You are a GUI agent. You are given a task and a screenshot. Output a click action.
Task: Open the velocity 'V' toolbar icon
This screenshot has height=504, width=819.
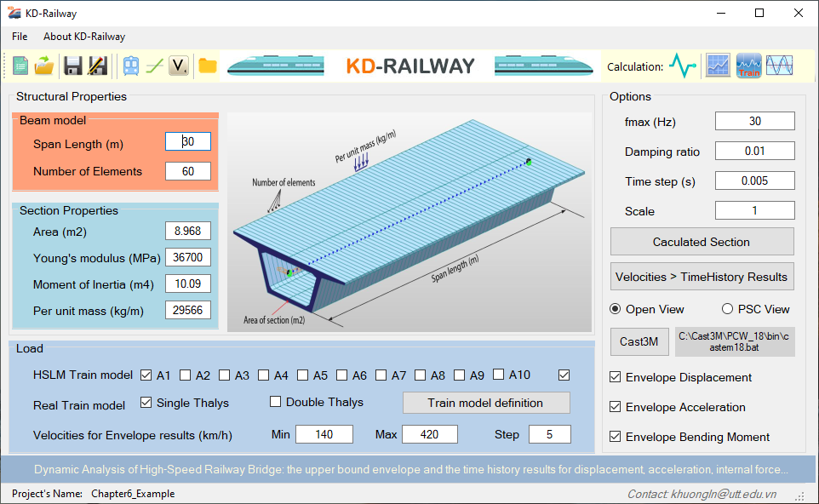[178, 66]
